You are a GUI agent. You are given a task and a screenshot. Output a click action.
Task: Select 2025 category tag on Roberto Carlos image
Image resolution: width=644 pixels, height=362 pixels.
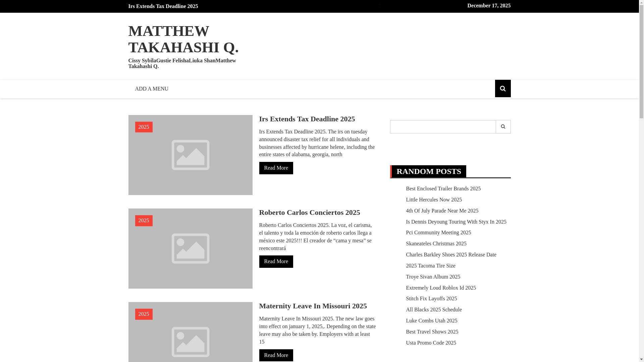[x=144, y=221]
